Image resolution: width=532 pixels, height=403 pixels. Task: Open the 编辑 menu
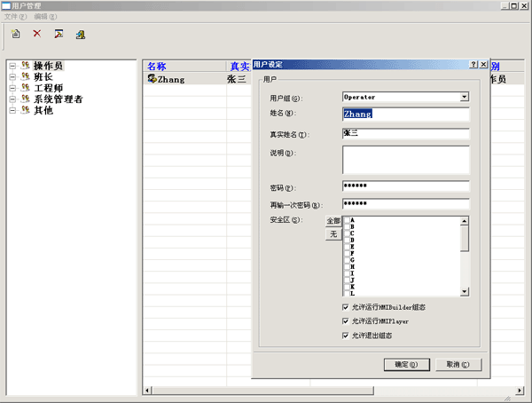click(46, 16)
